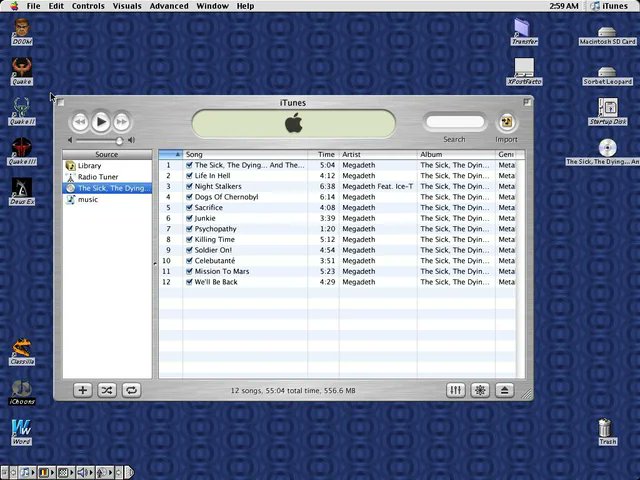Uncheck the Junkie checkbox

(x=189, y=218)
